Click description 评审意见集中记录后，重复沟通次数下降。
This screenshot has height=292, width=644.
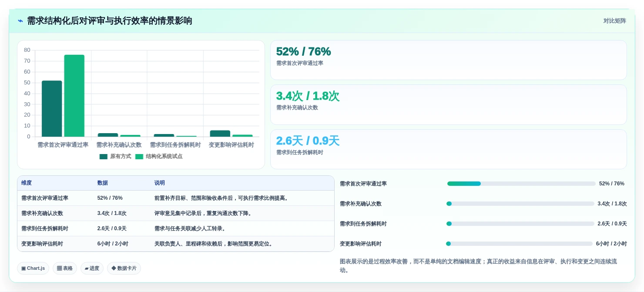(204, 213)
